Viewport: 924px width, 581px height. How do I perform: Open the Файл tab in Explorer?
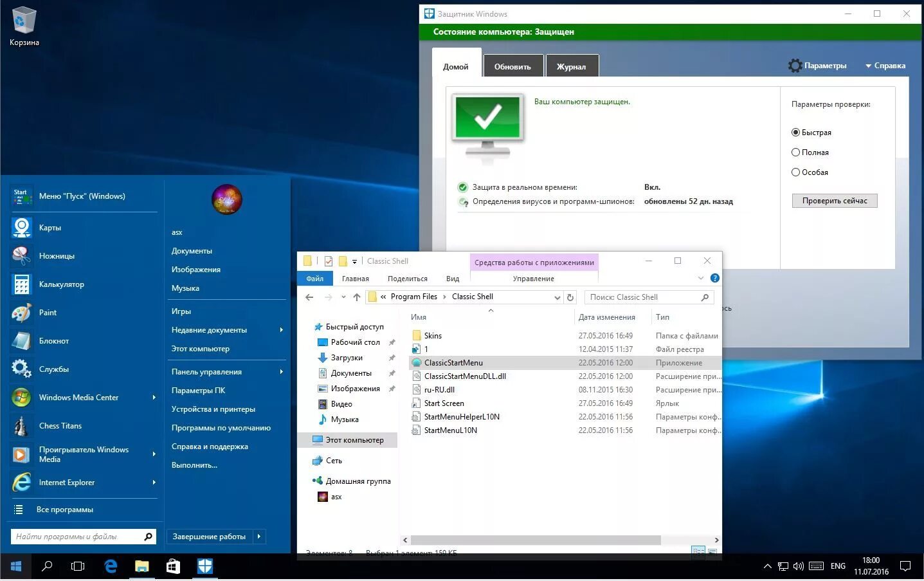pyautogui.click(x=314, y=279)
